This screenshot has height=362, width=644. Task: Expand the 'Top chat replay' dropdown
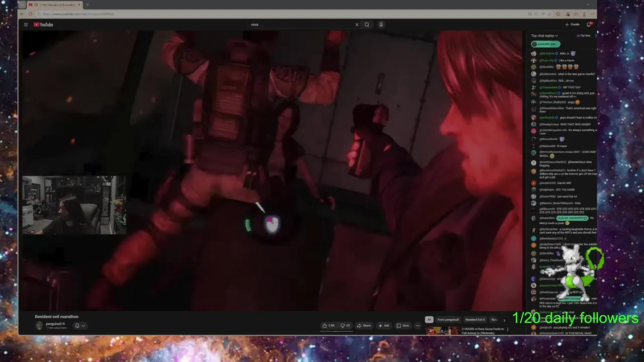(x=544, y=36)
